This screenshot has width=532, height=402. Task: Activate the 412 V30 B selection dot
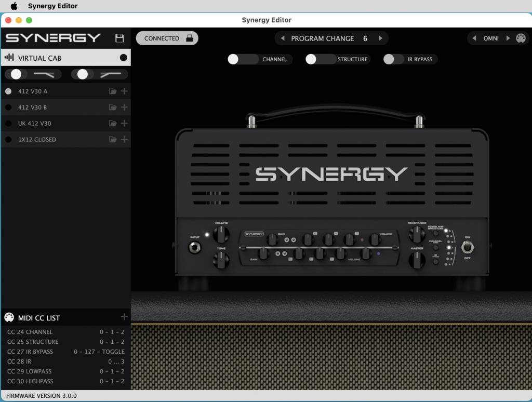[x=8, y=107]
